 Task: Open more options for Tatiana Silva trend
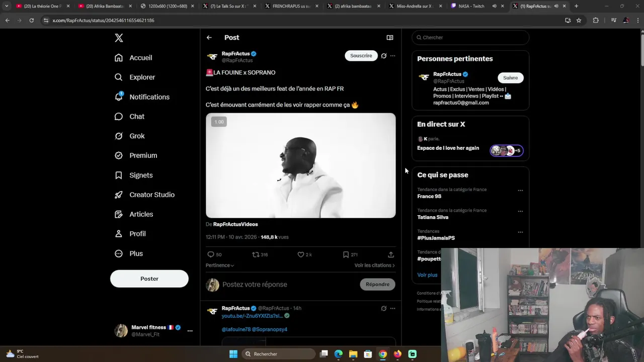click(x=520, y=211)
